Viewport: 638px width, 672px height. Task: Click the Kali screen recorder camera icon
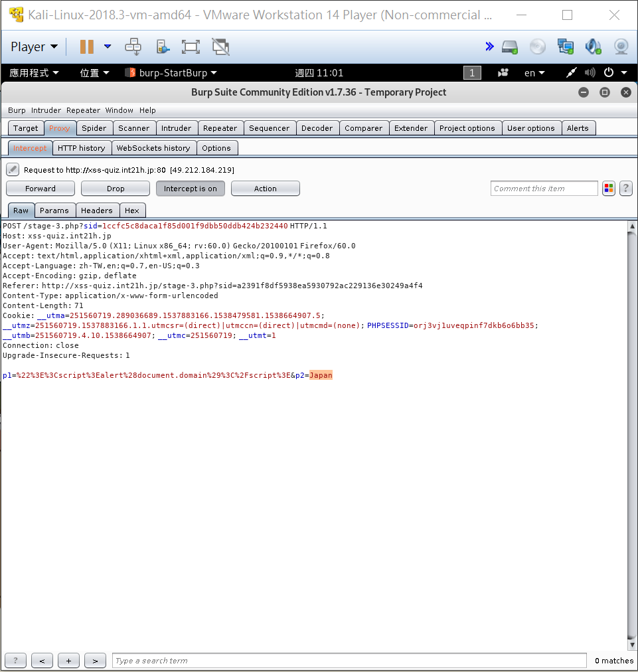(x=503, y=73)
